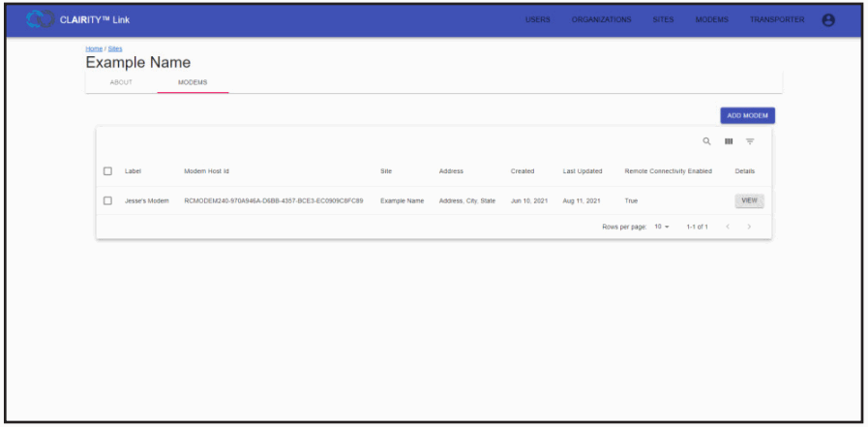Click the Jun 10, 2021 created cell

(529, 200)
